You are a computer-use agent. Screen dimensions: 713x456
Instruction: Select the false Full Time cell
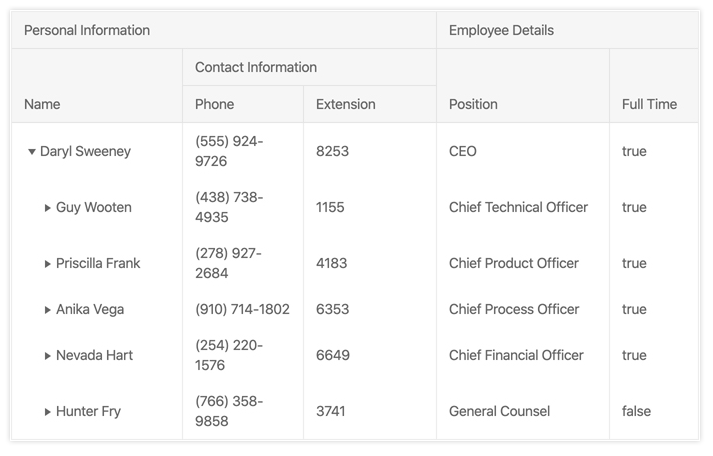654,411
